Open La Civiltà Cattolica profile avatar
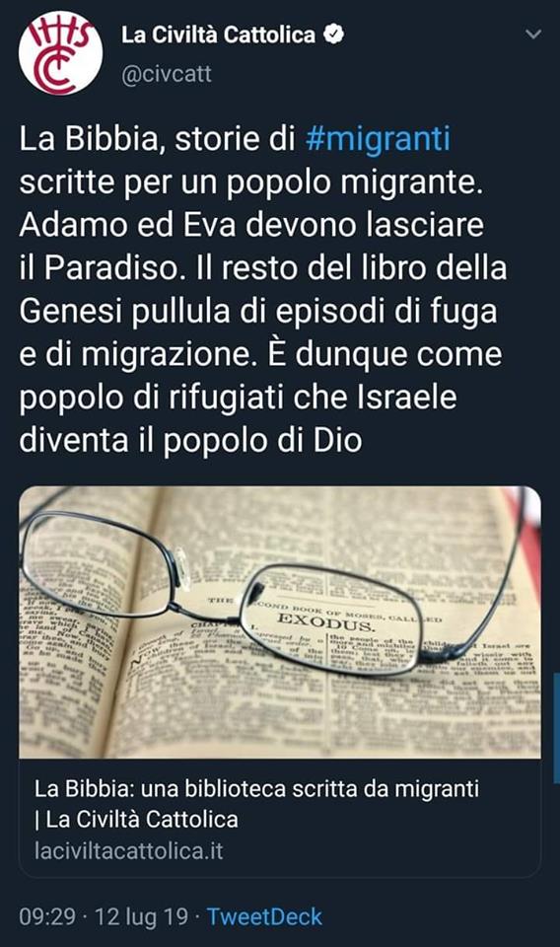This screenshot has width=560, height=947. click(x=60, y=53)
